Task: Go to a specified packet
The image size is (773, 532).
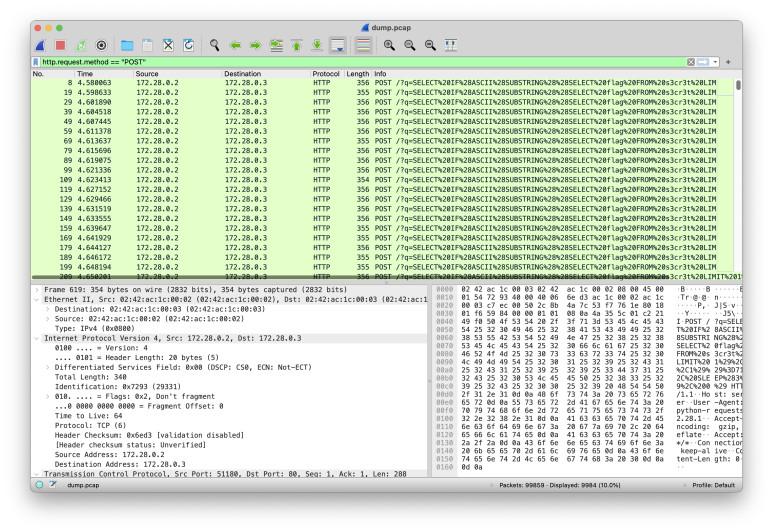Action: point(276,45)
